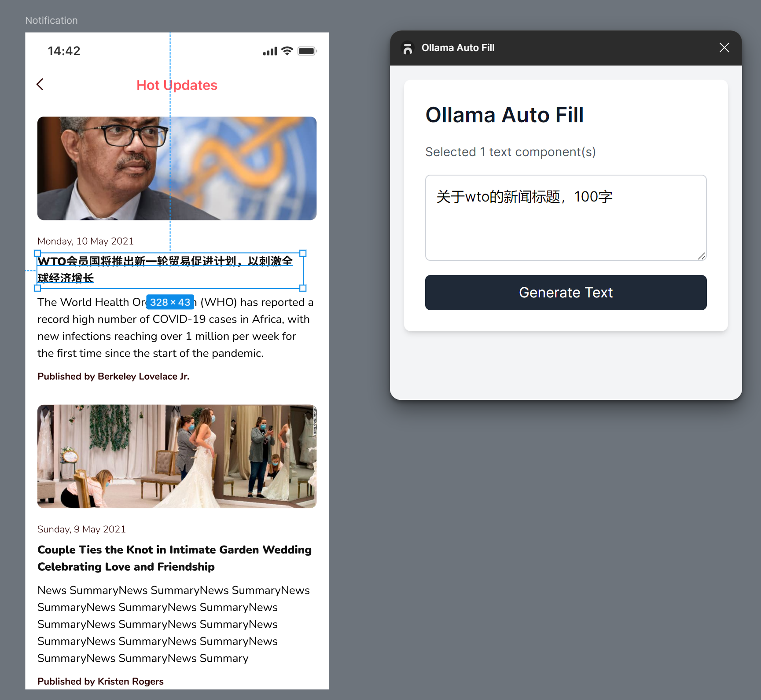Select the Notification frame label
The image size is (761, 700).
(x=51, y=20)
